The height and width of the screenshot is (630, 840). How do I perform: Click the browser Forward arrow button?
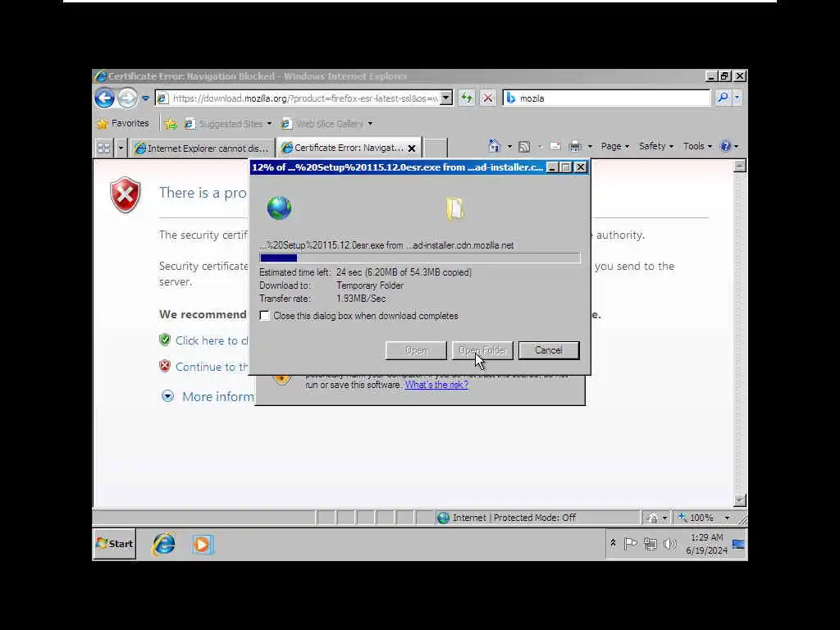pyautogui.click(x=127, y=98)
